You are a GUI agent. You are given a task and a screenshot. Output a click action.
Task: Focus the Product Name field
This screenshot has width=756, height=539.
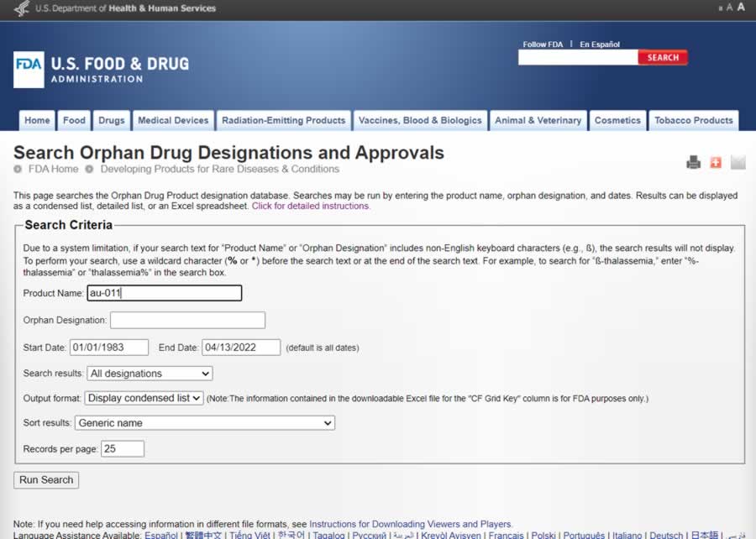[165, 293]
